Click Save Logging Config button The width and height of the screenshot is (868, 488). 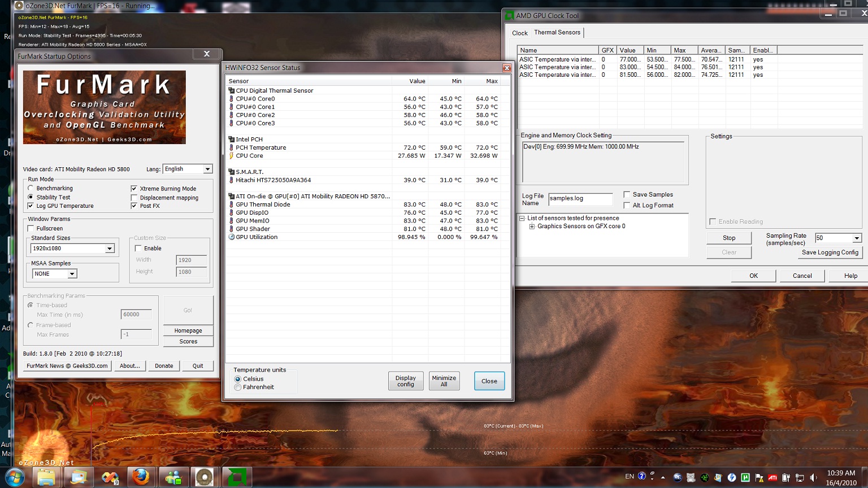(x=830, y=252)
